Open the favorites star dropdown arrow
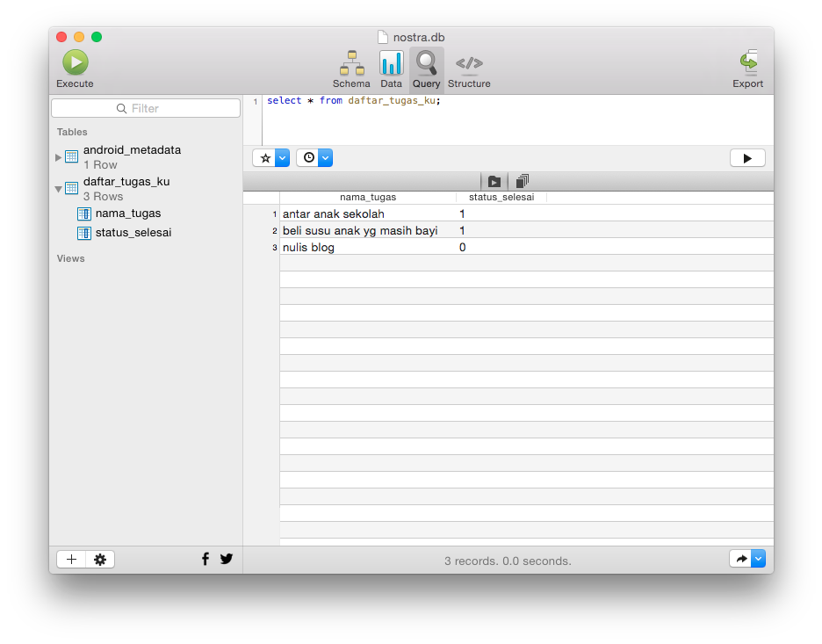The width and height of the screenshot is (822, 644). (283, 158)
